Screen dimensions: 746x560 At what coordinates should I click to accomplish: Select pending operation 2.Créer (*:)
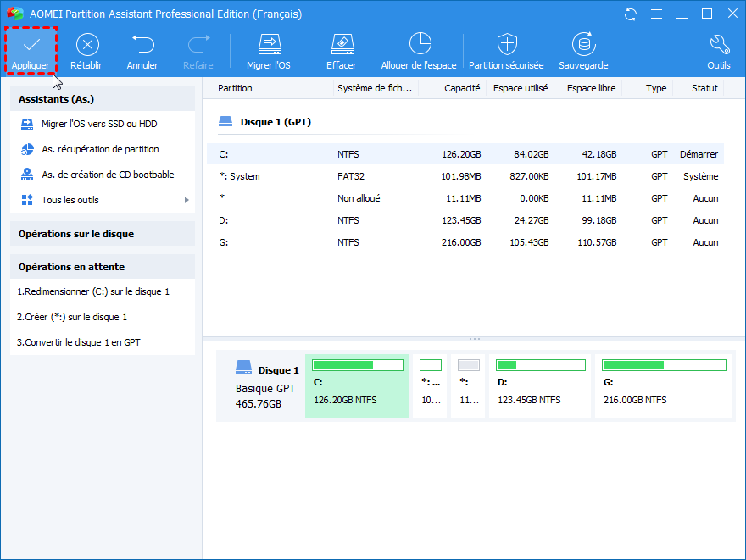72,317
